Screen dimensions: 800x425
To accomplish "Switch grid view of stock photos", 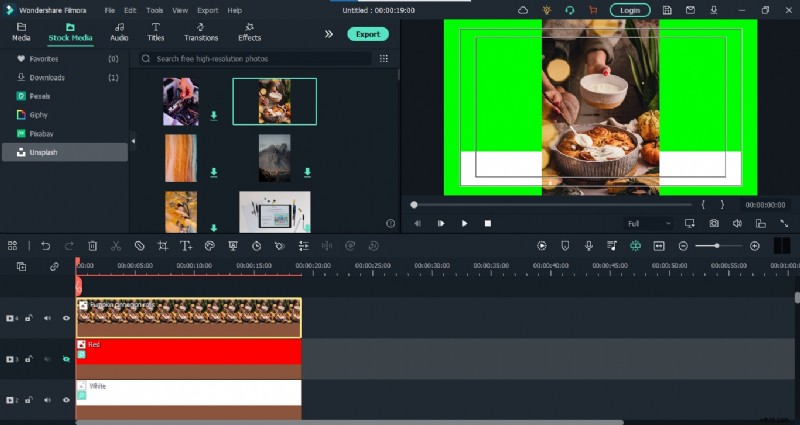I will pyautogui.click(x=384, y=59).
